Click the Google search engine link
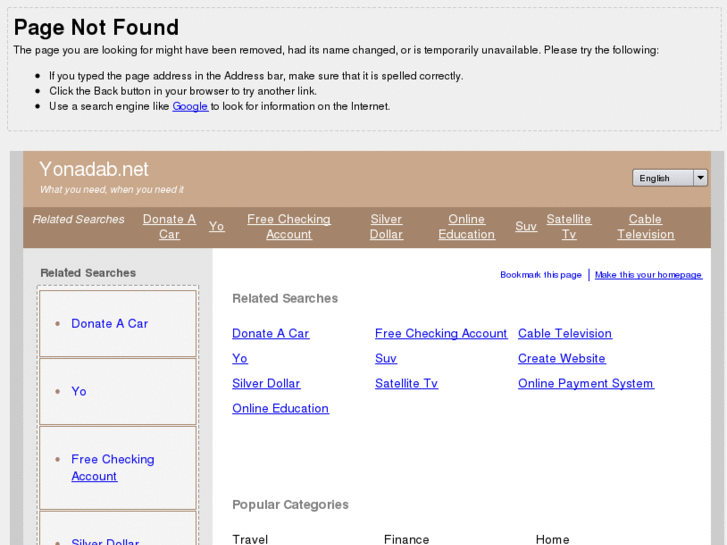 click(x=190, y=106)
